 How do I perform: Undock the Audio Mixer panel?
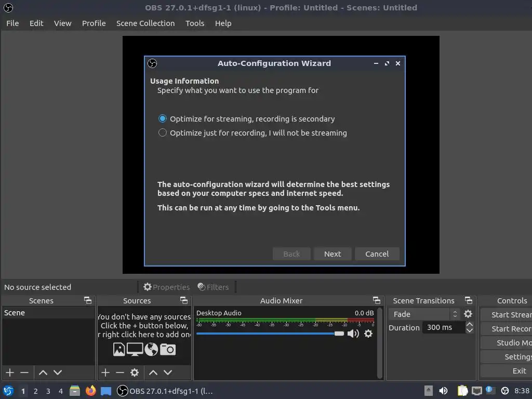pyautogui.click(x=377, y=300)
